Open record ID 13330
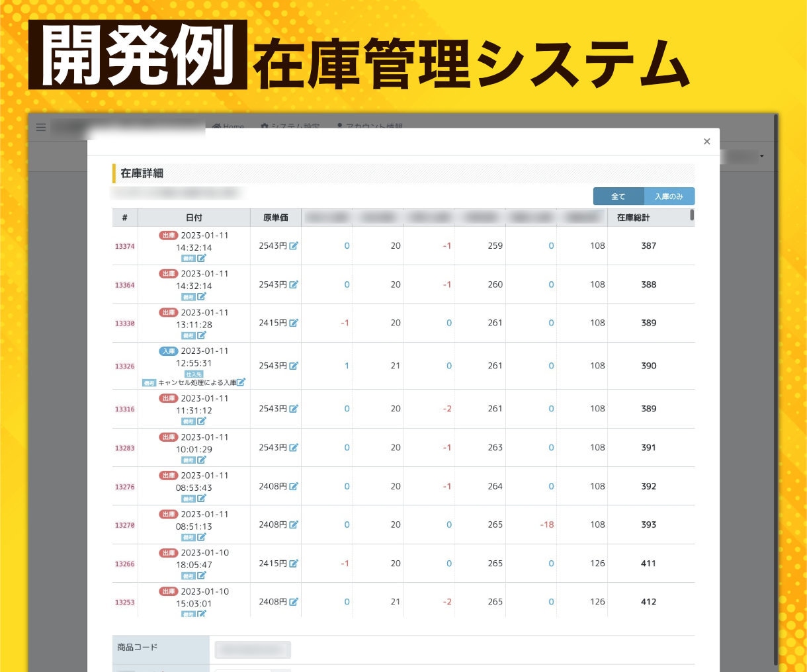 click(124, 323)
